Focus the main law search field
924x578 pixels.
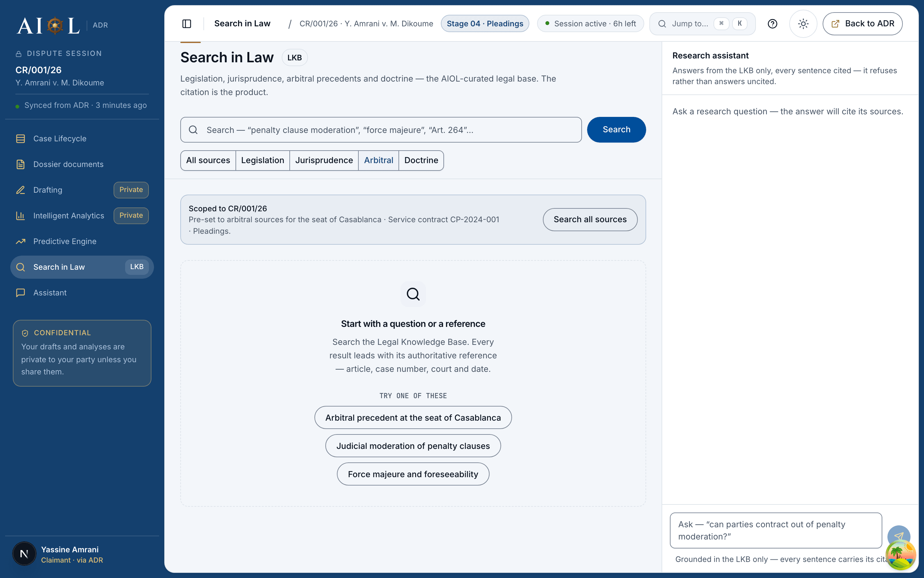(x=381, y=130)
